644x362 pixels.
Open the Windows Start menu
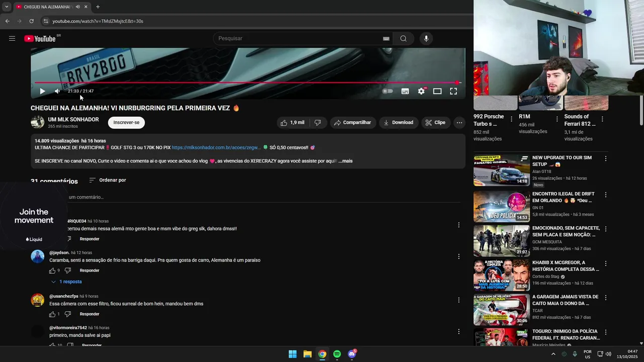[292, 354]
